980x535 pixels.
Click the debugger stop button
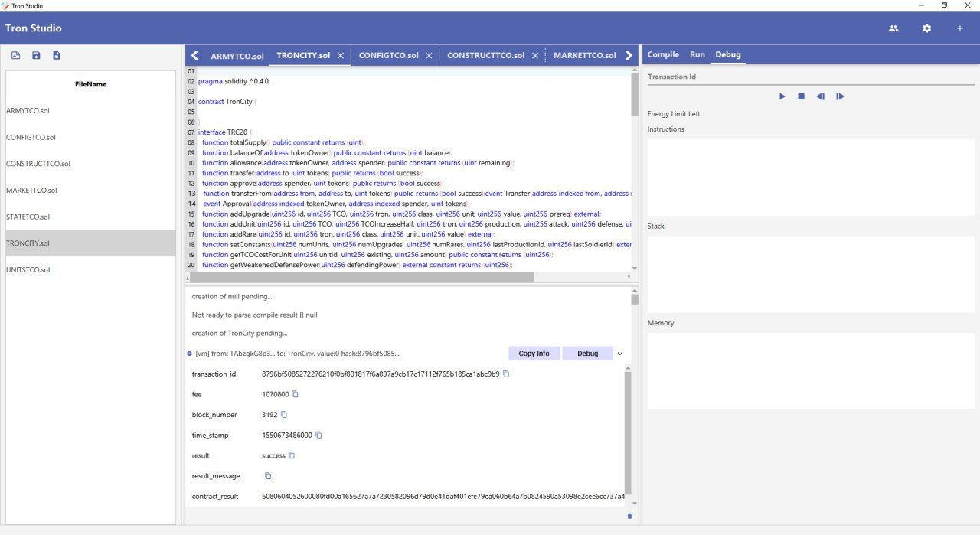(801, 96)
